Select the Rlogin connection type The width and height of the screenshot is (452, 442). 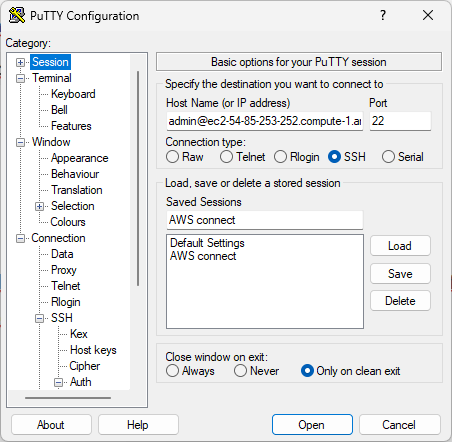point(296,157)
